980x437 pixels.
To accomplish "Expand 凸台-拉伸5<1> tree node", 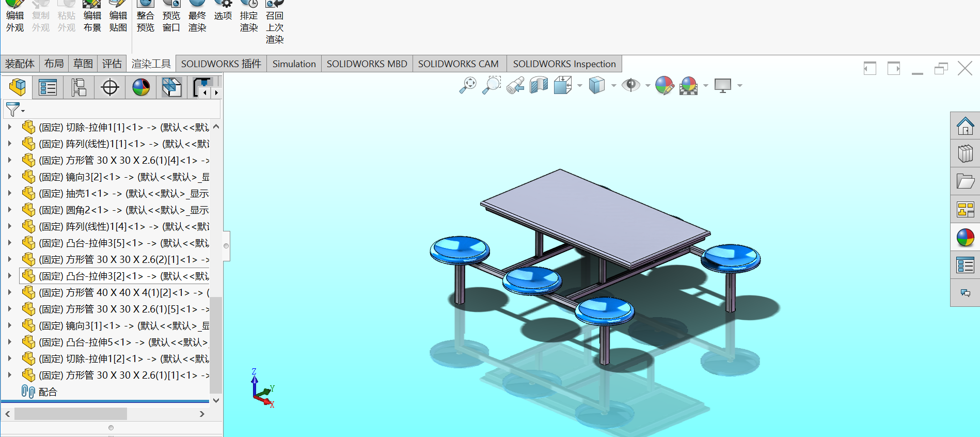I will [x=9, y=341].
